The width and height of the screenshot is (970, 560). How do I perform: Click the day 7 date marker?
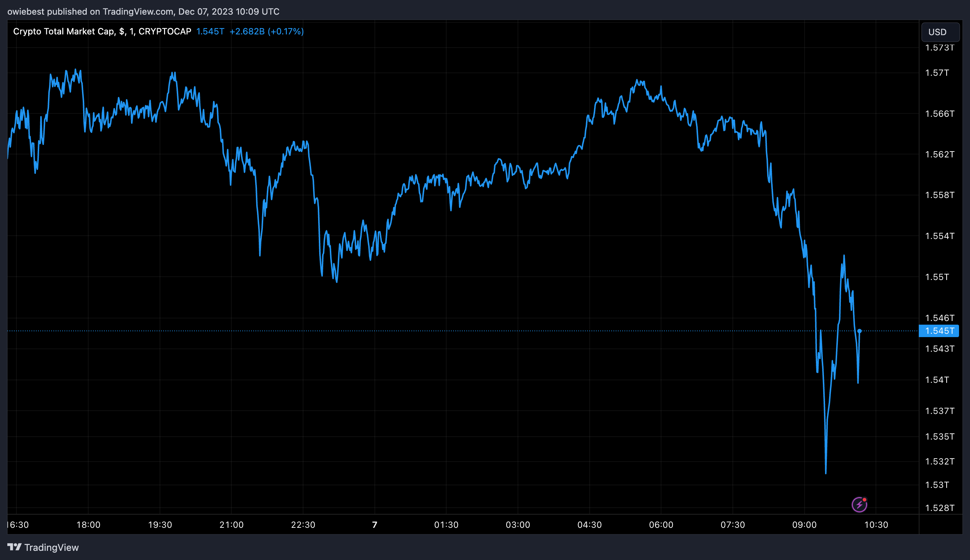click(x=374, y=524)
